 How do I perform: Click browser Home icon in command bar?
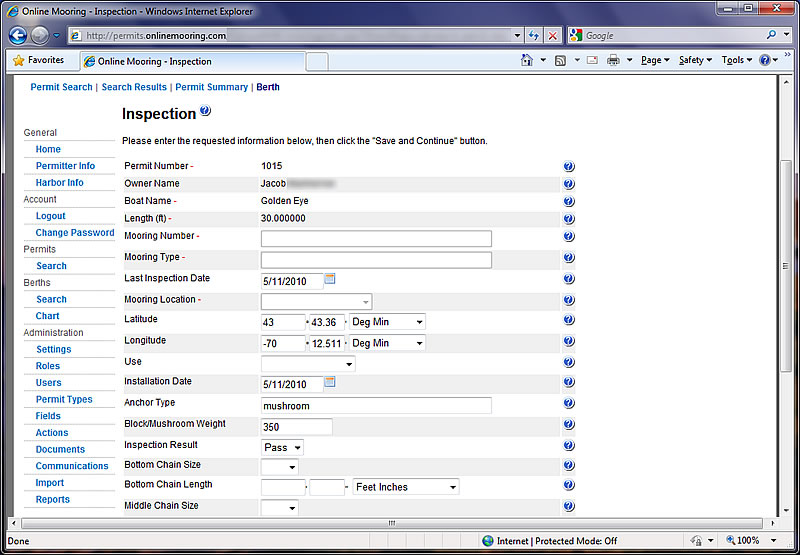527,61
